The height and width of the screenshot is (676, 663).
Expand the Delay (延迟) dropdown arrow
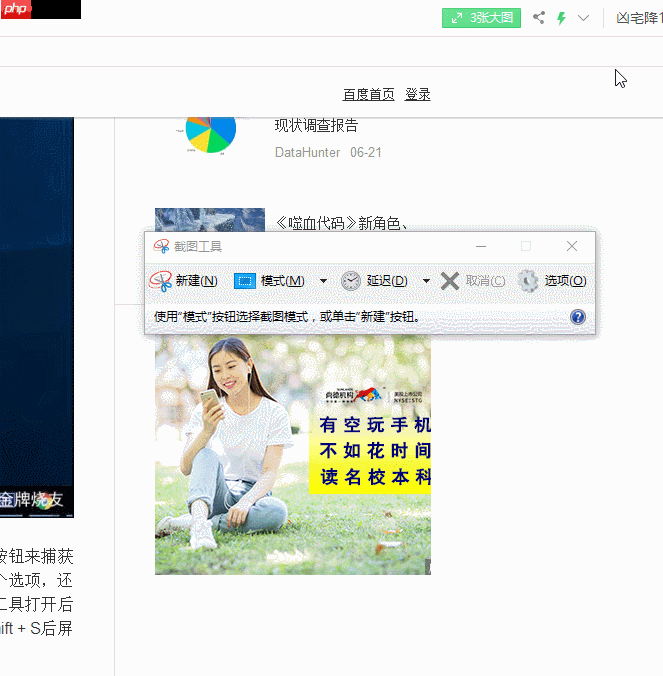[426, 281]
